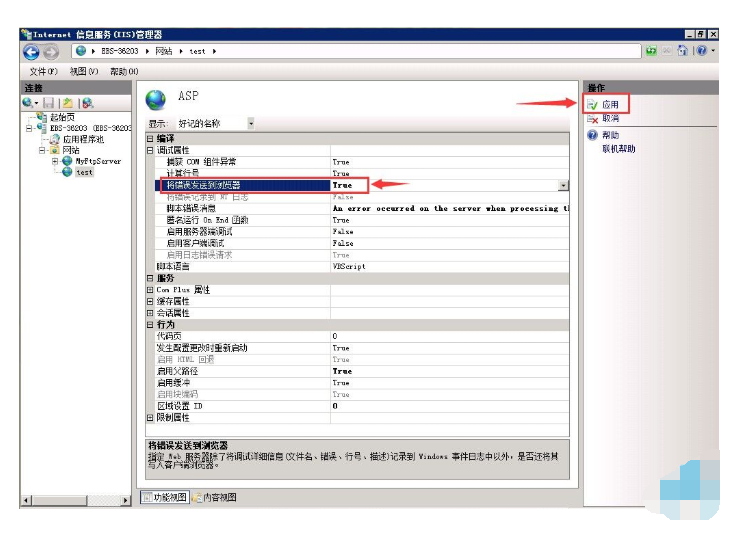This screenshot has width=731, height=544.
Task: Switch to the 功能视图 tab
Action: [x=165, y=497]
